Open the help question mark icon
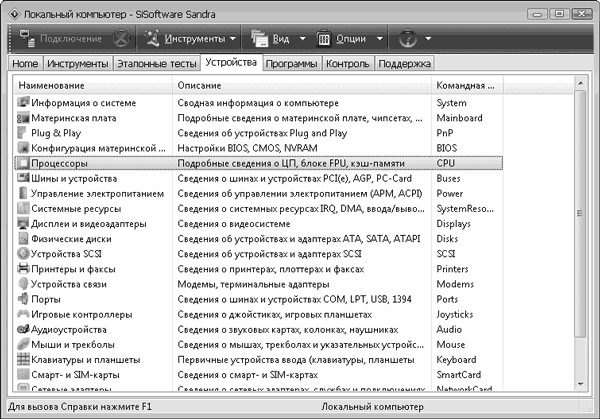The width and height of the screenshot is (600, 419). click(407, 38)
